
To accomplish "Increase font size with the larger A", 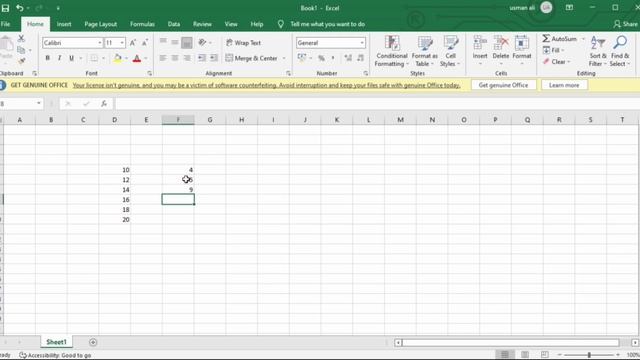I will (x=133, y=43).
